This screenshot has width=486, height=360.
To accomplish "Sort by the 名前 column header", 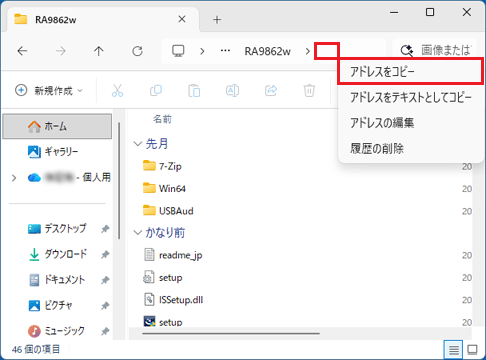I will pyautogui.click(x=162, y=119).
